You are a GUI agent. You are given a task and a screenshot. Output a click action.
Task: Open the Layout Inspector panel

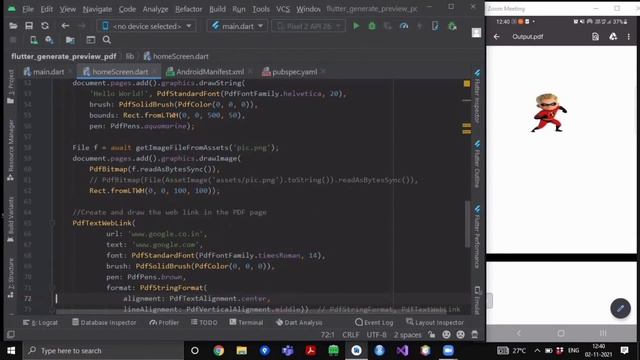(x=435, y=322)
